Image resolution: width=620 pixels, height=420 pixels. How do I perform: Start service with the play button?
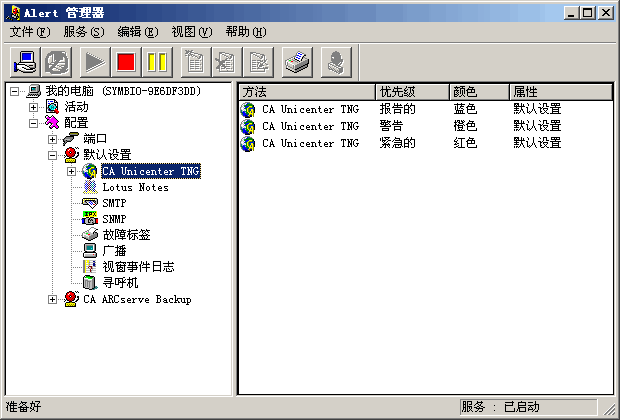95,62
